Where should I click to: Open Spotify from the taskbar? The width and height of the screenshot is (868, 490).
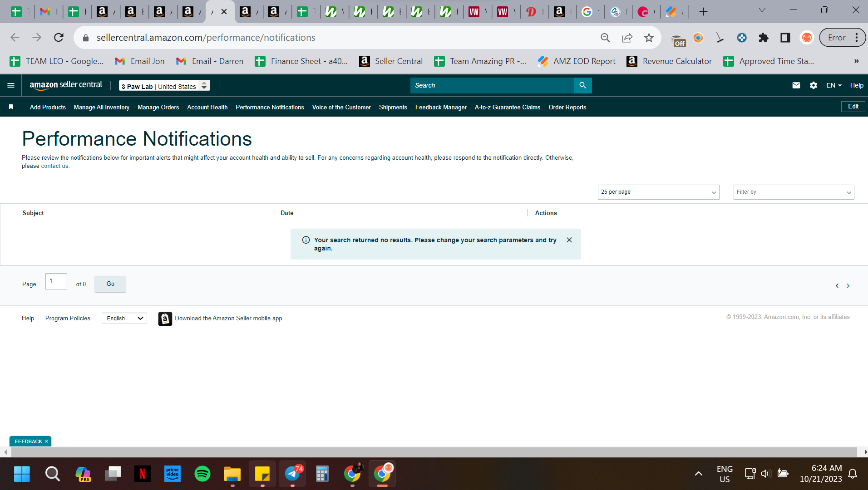point(202,474)
